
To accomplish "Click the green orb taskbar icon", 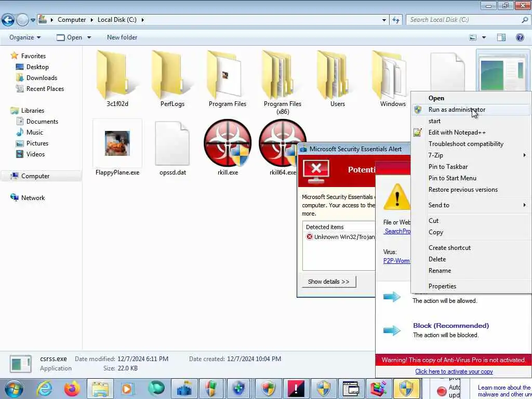I will click(156, 389).
